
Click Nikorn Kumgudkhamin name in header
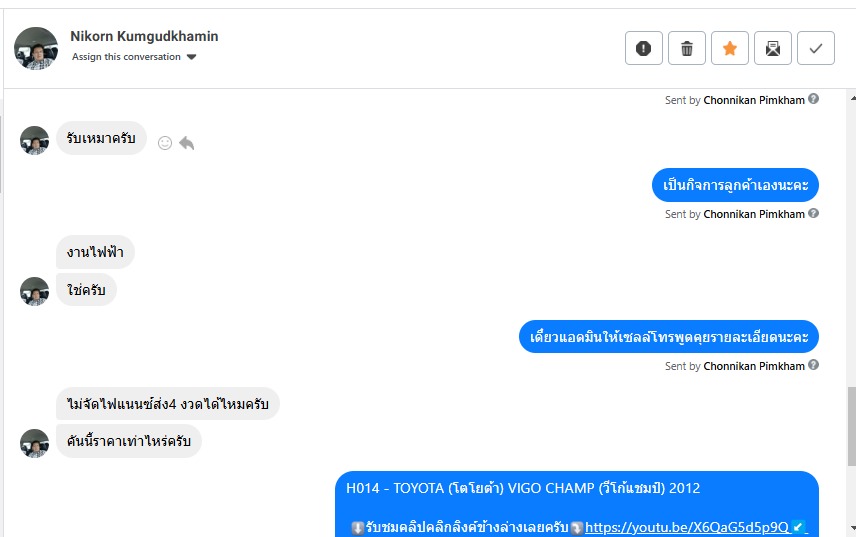(144, 36)
